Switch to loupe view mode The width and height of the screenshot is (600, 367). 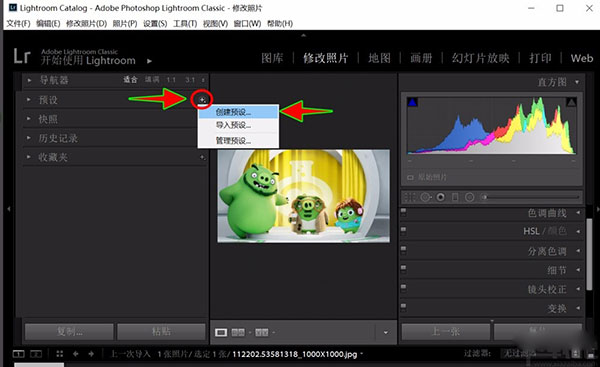coord(221,332)
